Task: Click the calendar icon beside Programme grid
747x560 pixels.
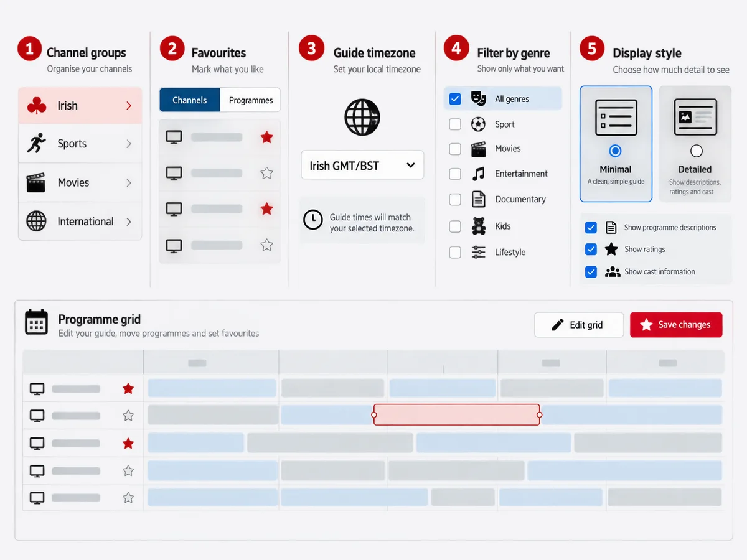Action: (36, 322)
